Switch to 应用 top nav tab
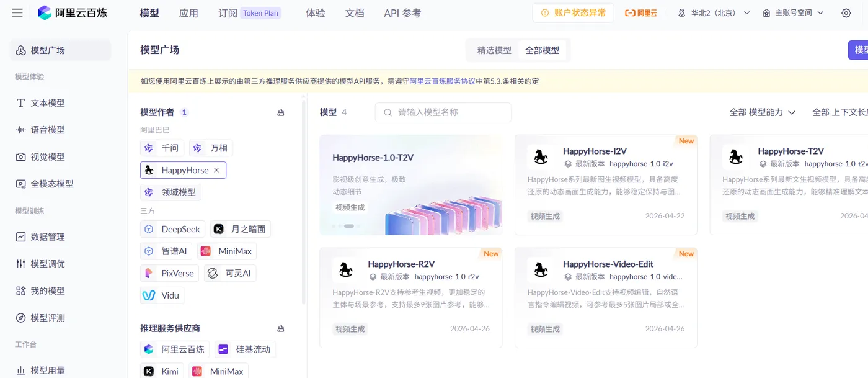 [x=188, y=13]
